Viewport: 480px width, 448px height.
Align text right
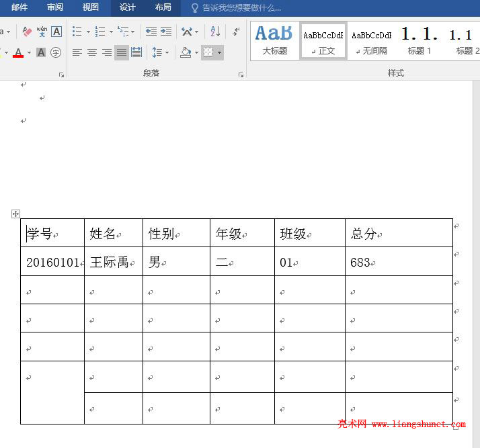(107, 52)
